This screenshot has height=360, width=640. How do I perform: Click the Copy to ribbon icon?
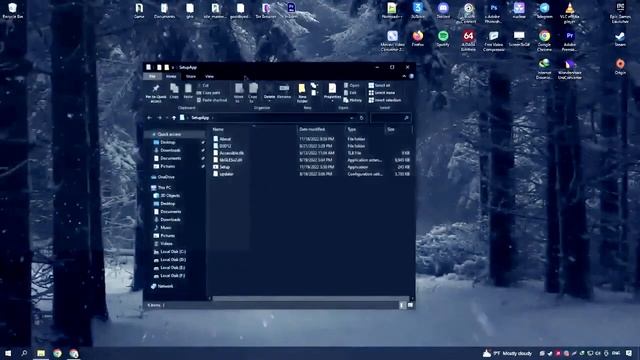253,92
